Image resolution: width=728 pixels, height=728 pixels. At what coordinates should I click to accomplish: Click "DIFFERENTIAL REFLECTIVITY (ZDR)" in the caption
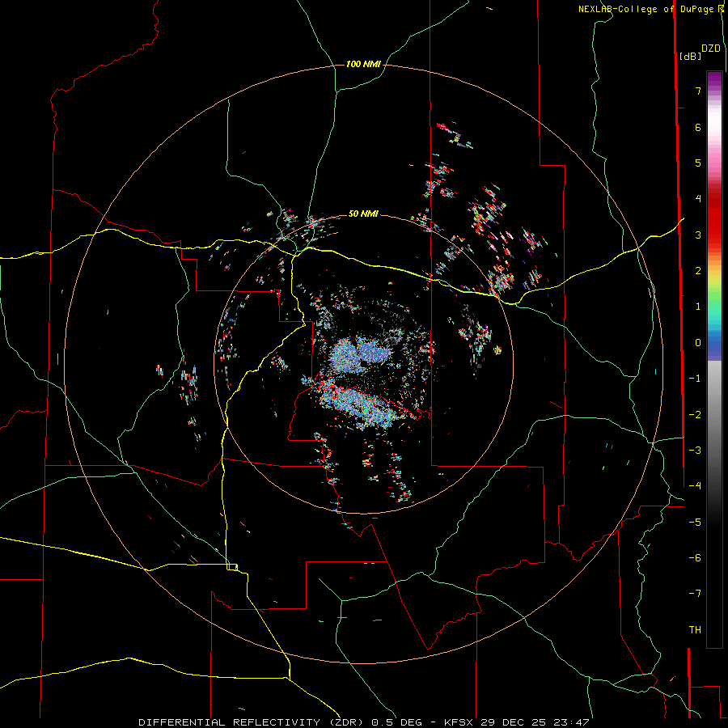[251, 722]
